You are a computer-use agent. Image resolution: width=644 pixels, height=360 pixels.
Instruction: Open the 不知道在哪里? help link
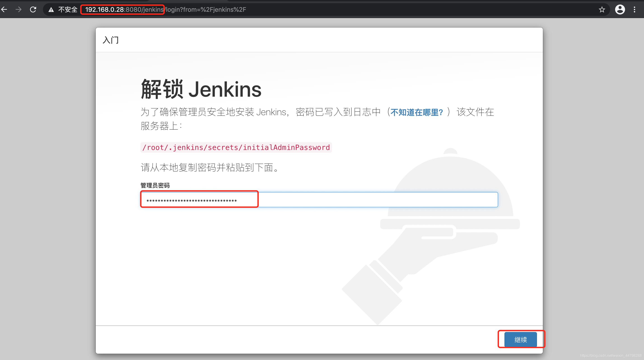pos(416,112)
